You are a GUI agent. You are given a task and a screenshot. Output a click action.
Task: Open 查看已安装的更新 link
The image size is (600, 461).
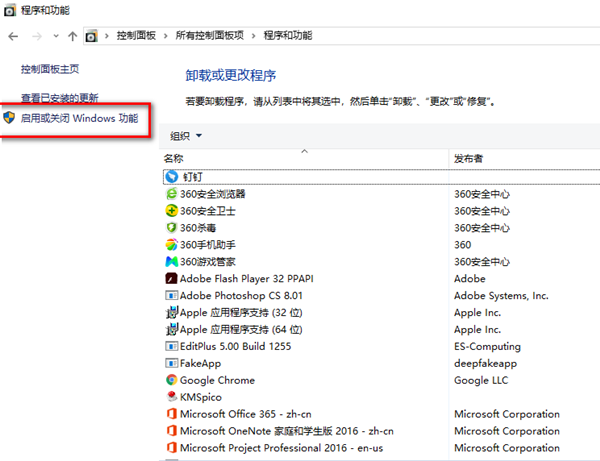point(60,98)
